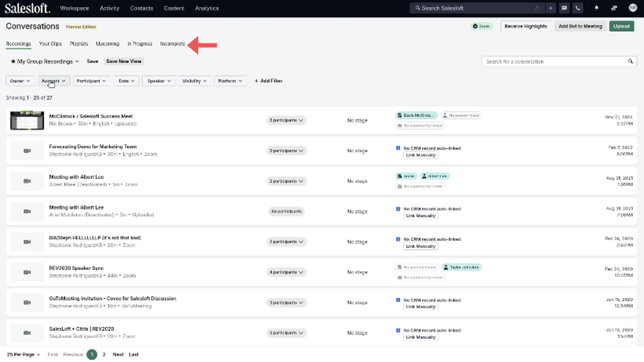Viewport: 644px width, 362px height.
Task: Open the Activity menu
Action: [109, 8]
